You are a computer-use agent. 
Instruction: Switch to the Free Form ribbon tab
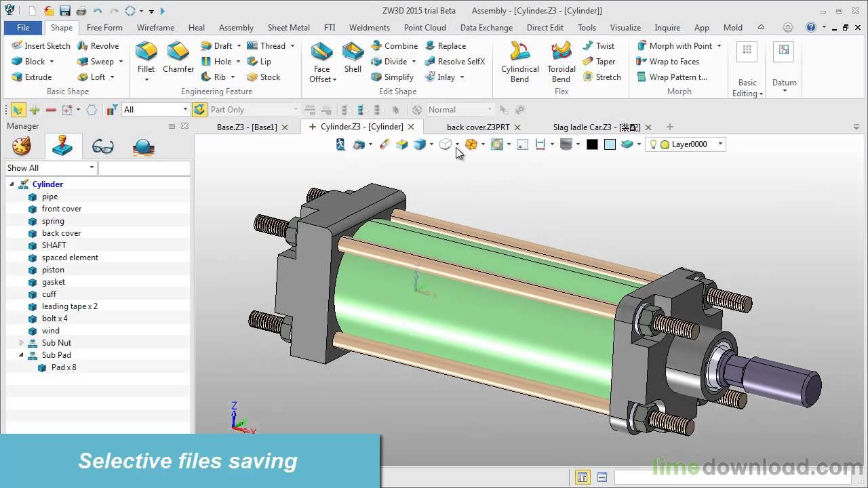click(x=104, y=28)
